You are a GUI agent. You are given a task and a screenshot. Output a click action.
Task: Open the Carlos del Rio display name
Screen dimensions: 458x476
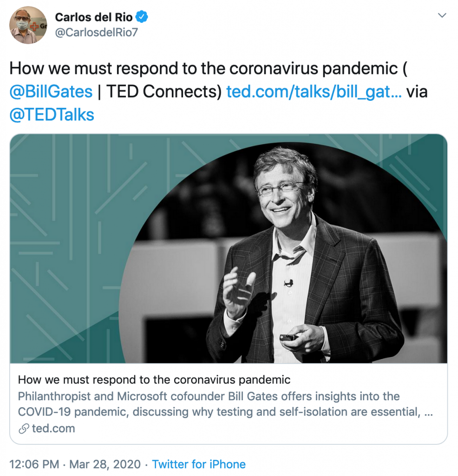(94, 17)
